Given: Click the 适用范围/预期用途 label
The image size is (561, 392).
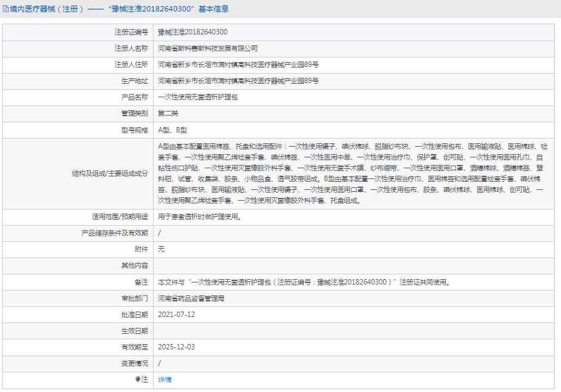Looking at the screenshot, I should pyautogui.click(x=120, y=217).
